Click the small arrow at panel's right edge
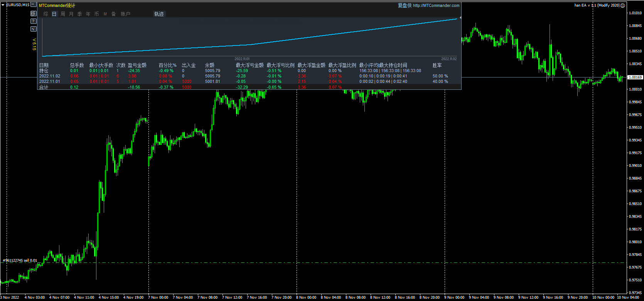 pos(460,18)
